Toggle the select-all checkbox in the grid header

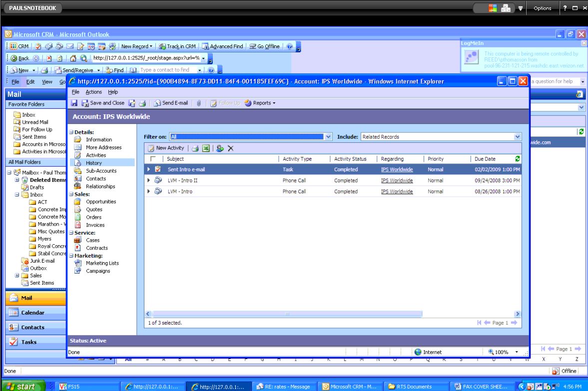(x=153, y=159)
